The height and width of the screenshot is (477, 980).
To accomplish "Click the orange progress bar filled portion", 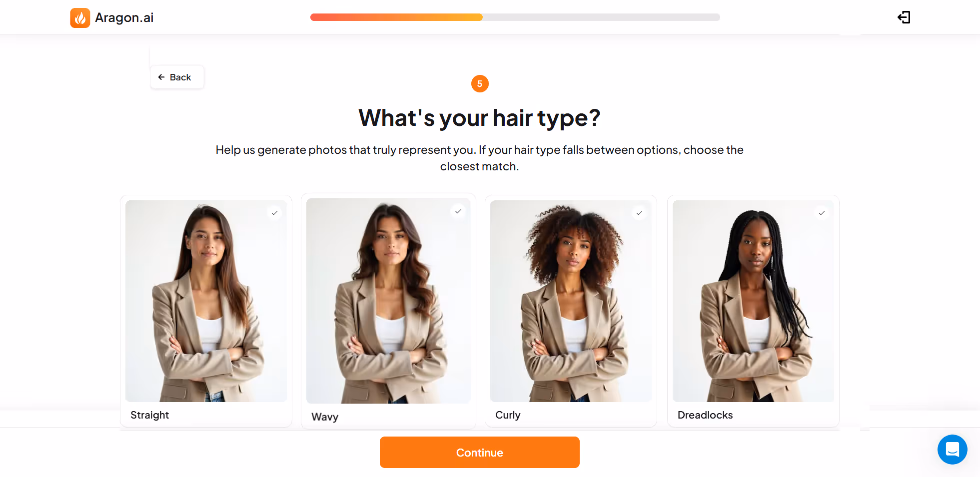I will click(396, 17).
